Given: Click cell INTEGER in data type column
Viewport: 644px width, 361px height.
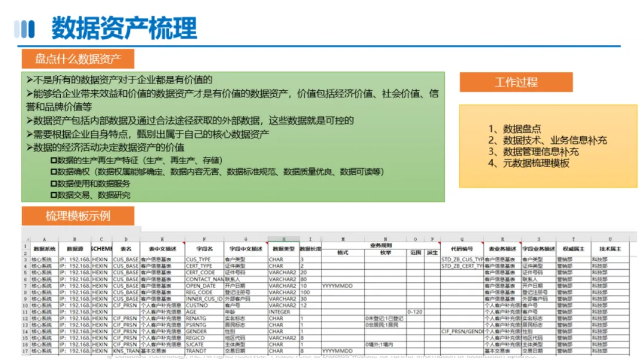Looking at the screenshot, I should tap(283, 312).
